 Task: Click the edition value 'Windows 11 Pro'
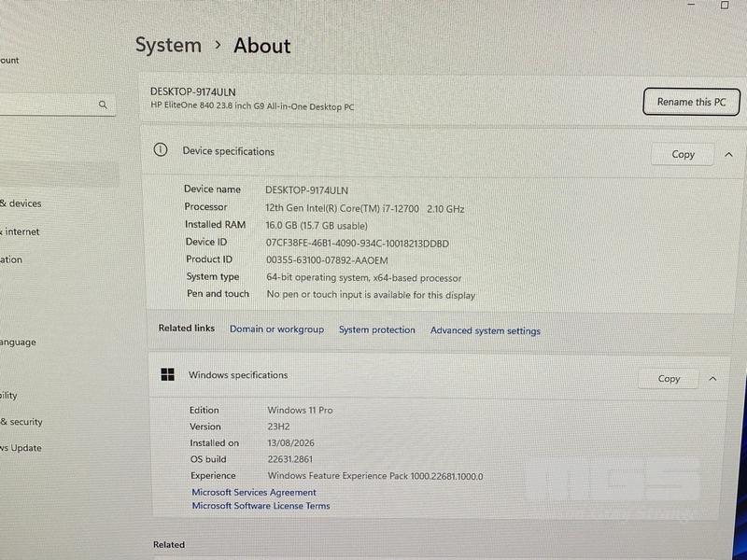(x=300, y=410)
